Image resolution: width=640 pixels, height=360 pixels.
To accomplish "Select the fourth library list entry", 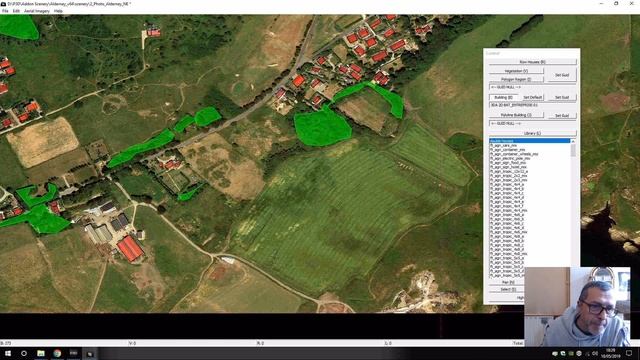I will click(530, 154).
